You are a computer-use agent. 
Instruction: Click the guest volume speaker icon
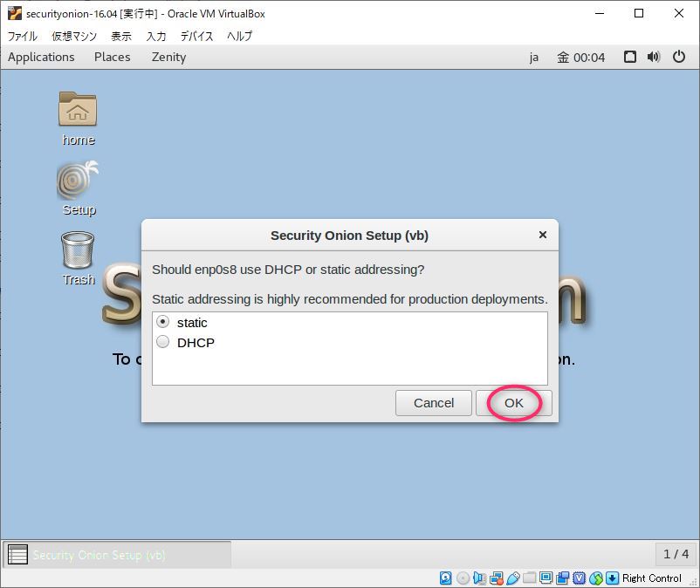tap(654, 57)
